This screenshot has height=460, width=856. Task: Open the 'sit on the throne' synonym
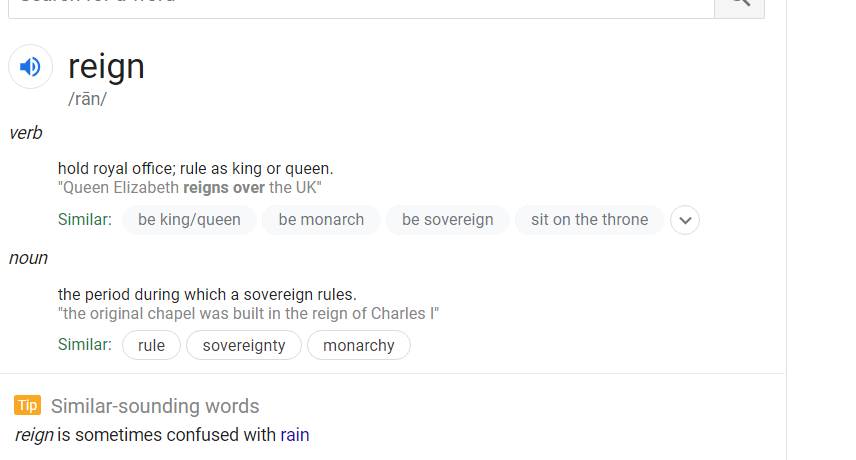[590, 220]
